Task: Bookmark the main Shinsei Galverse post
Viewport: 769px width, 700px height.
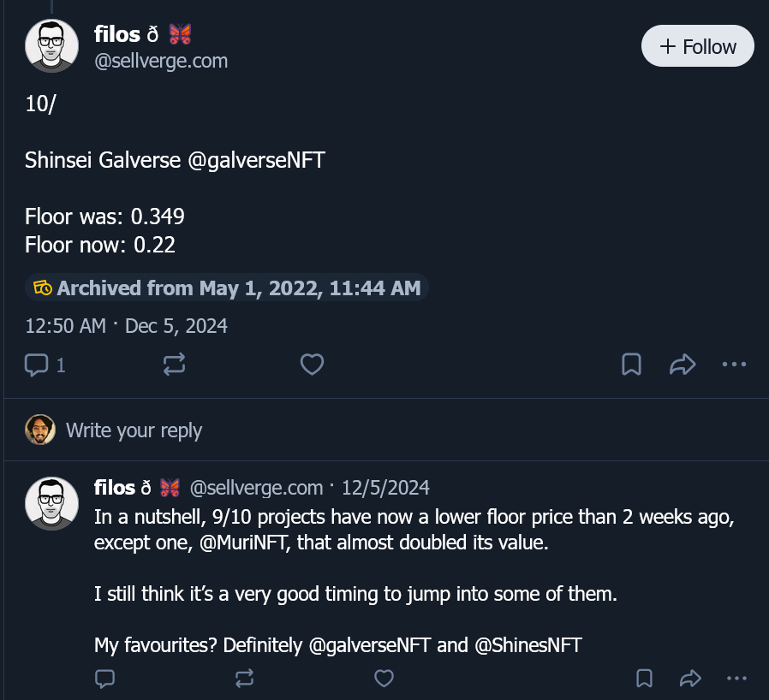Action: pyautogui.click(x=631, y=365)
